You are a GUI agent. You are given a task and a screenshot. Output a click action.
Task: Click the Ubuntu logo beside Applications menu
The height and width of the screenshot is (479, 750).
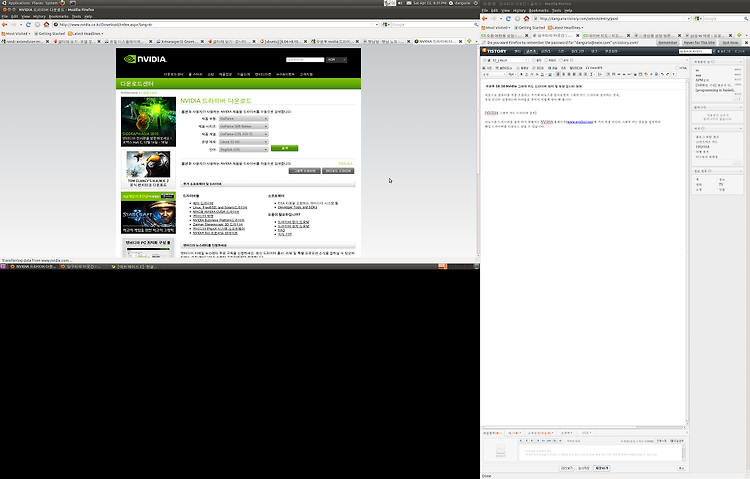(x=4, y=3)
